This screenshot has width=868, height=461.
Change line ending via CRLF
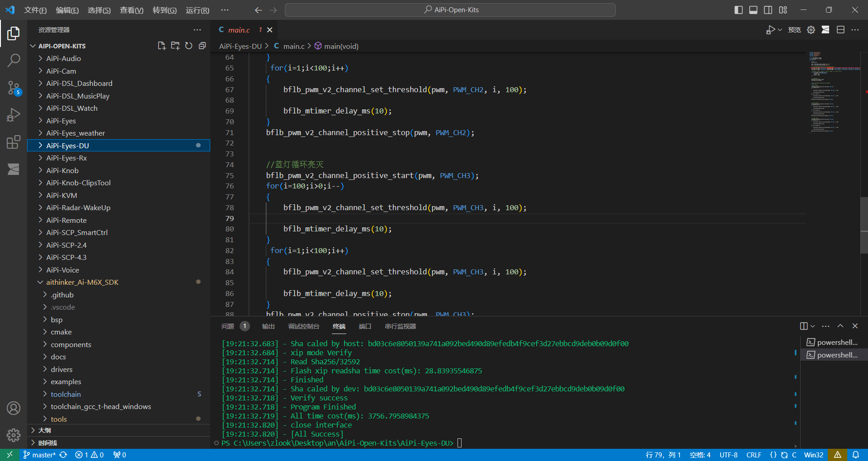click(754, 455)
